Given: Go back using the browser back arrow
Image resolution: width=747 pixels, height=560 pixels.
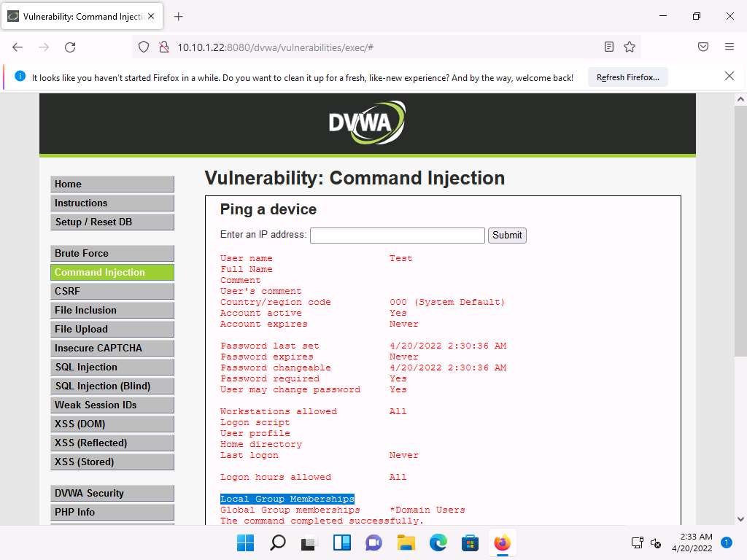Looking at the screenshot, I should [18, 47].
